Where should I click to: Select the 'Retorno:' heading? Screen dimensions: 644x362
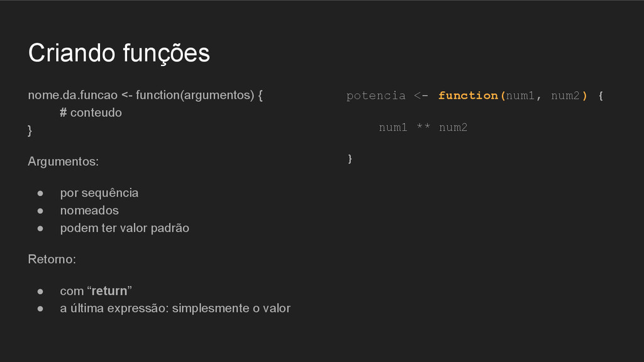click(52, 260)
